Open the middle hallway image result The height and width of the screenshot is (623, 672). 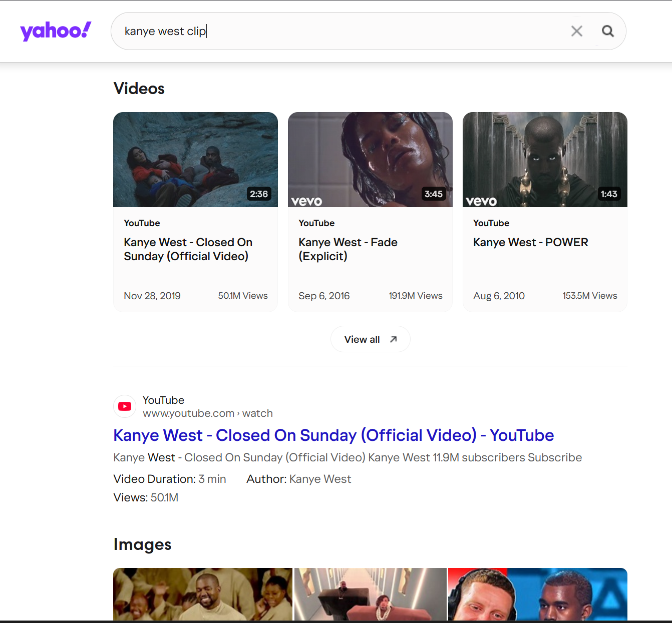coord(370,594)
